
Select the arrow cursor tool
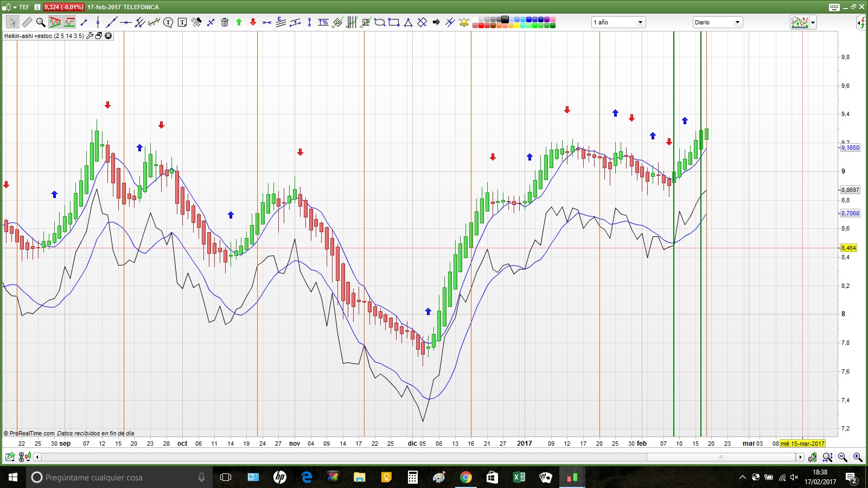click(x=12, y=22)
